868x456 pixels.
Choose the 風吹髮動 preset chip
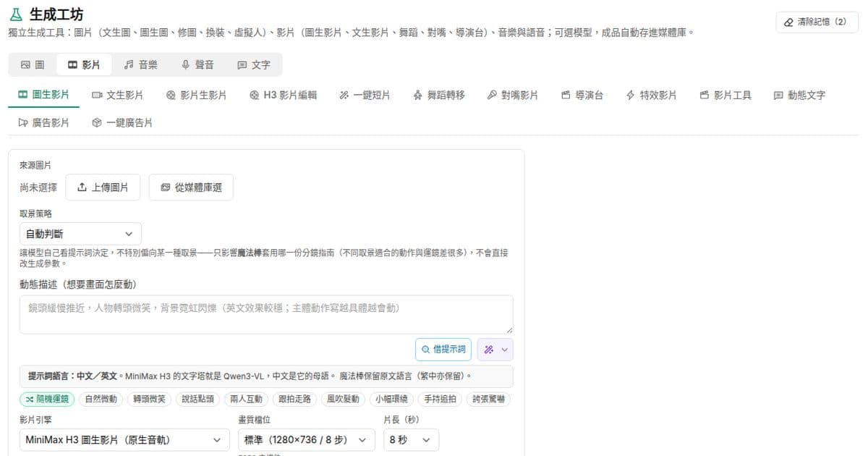tap(343, 399)
